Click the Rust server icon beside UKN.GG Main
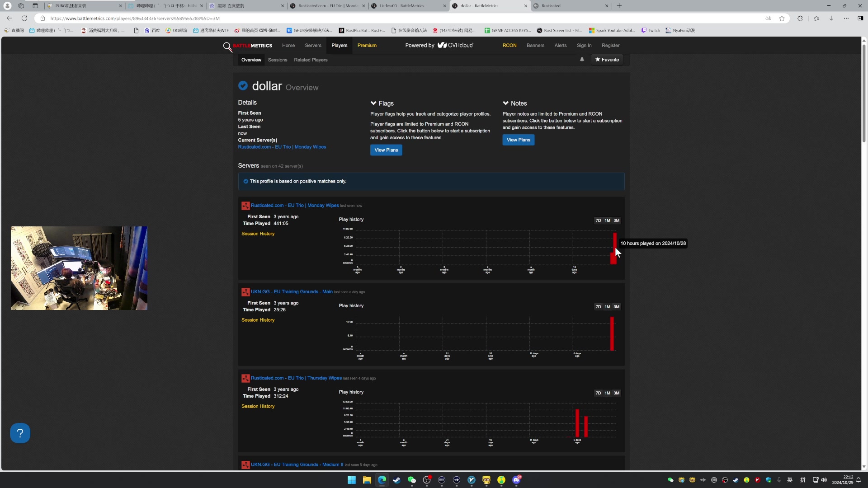Image resolution: width=868 pixels, height=488 pixels. click(245, 292)
